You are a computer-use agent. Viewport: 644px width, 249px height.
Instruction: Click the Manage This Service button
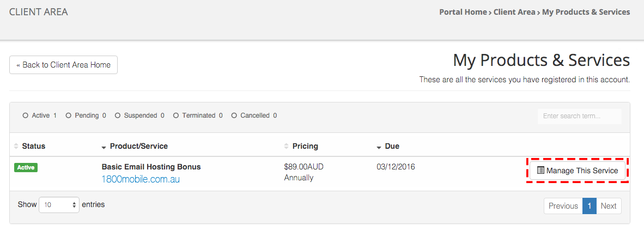coord(578,171)
